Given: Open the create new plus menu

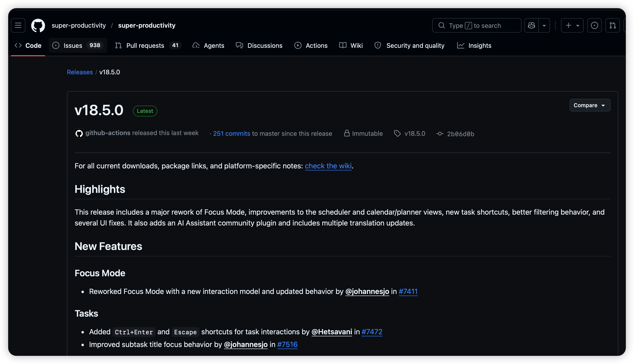Looking at the screenshot, I should coord(572,25).
